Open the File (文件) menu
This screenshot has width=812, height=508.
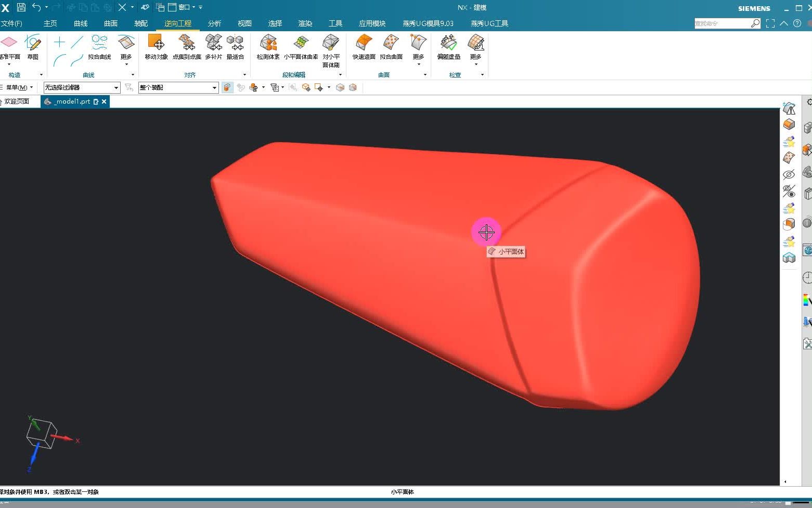(11, 23)
